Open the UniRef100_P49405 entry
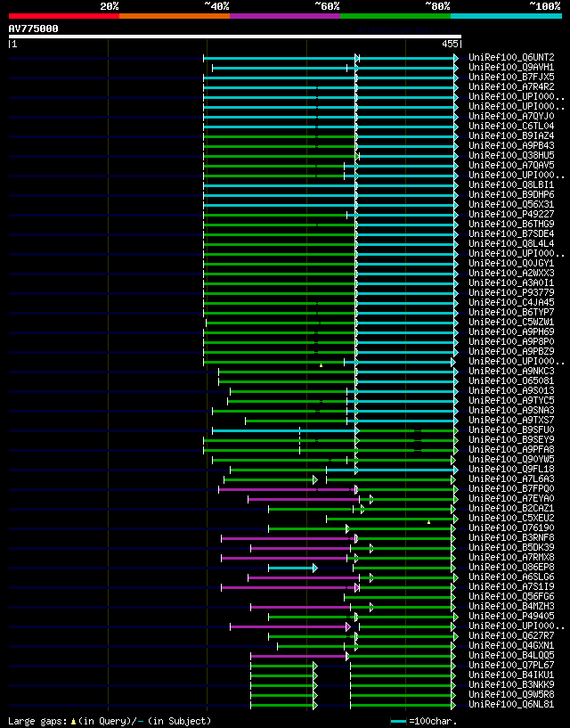This screenshot has width=570, height=728. pyautogui.click(x=511, y=616)
